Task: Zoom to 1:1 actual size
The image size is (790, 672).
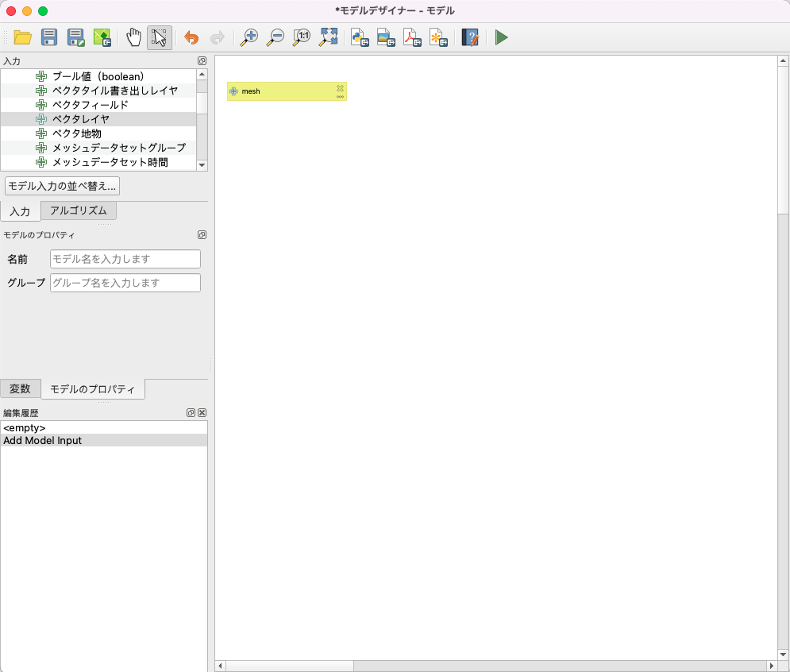Action: (301, 37)
